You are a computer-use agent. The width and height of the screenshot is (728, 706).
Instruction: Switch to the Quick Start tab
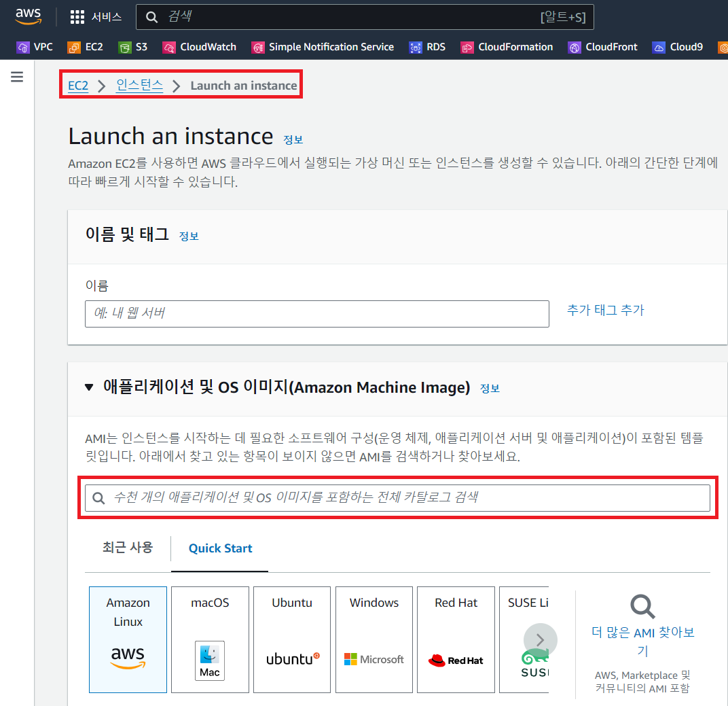220,548
